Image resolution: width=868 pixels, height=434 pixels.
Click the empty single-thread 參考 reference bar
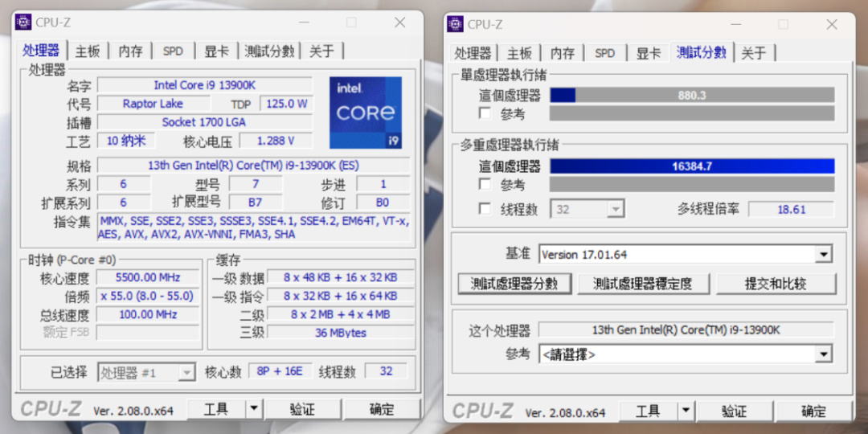tap(692, 113)
